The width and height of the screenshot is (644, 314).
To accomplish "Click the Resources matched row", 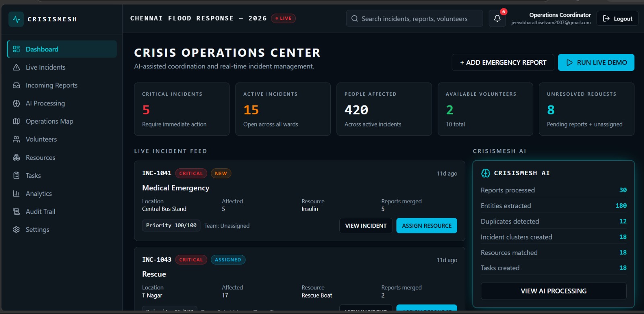I will (554, 253).
